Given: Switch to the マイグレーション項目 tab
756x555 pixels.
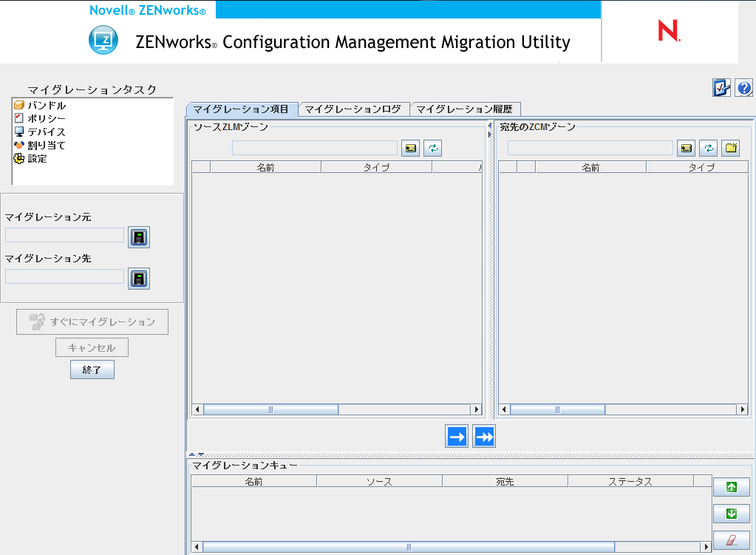Looking at the screenshot, I should pos(241,109).
